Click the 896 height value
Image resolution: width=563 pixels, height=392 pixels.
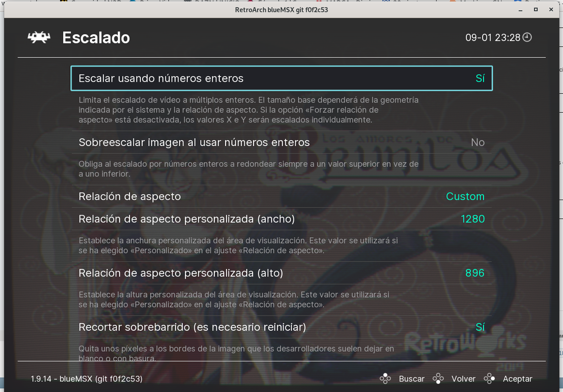click(475, 273)
